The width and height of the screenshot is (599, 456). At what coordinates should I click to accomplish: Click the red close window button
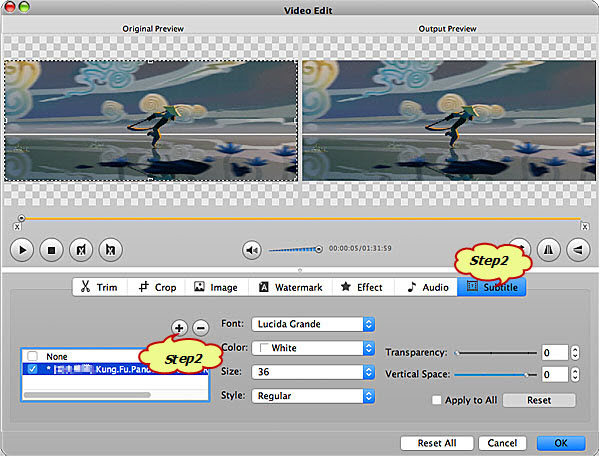(9, 6)
